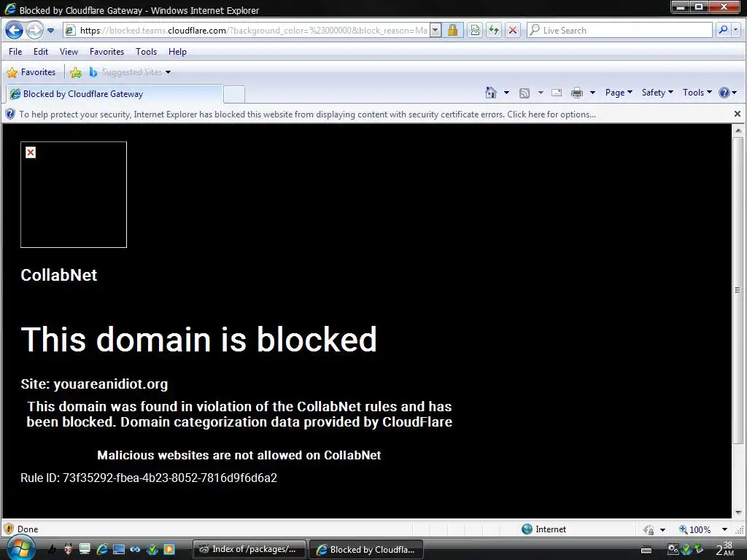Open a new blank tab
The width and height of the screenshot is (747, 560).
point(234,94)
